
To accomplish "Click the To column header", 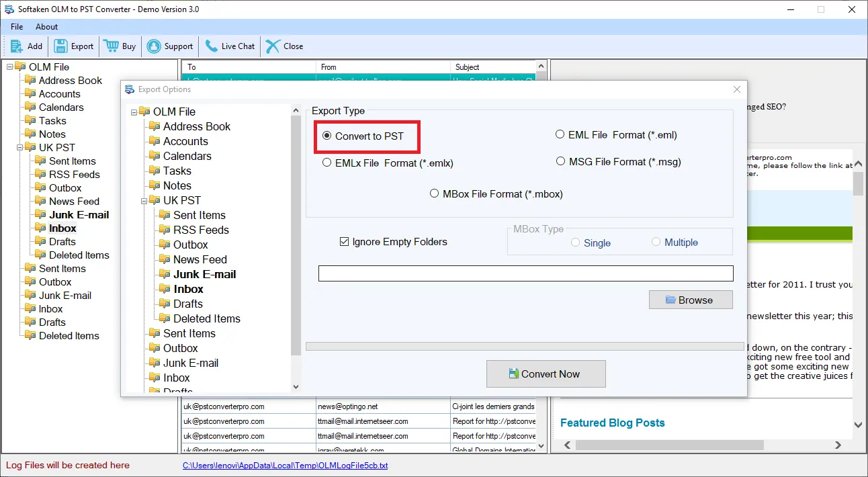I will tap(249, 67).
